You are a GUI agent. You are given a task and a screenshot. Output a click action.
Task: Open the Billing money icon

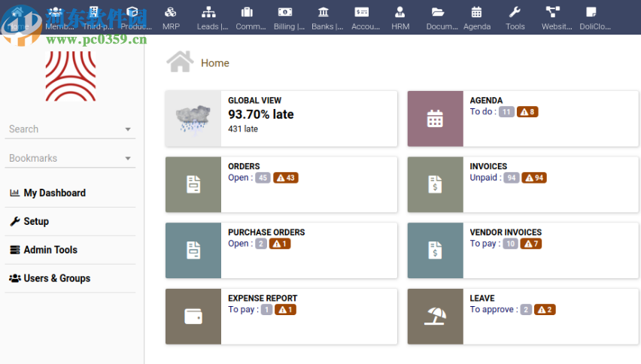click(286, 13)
